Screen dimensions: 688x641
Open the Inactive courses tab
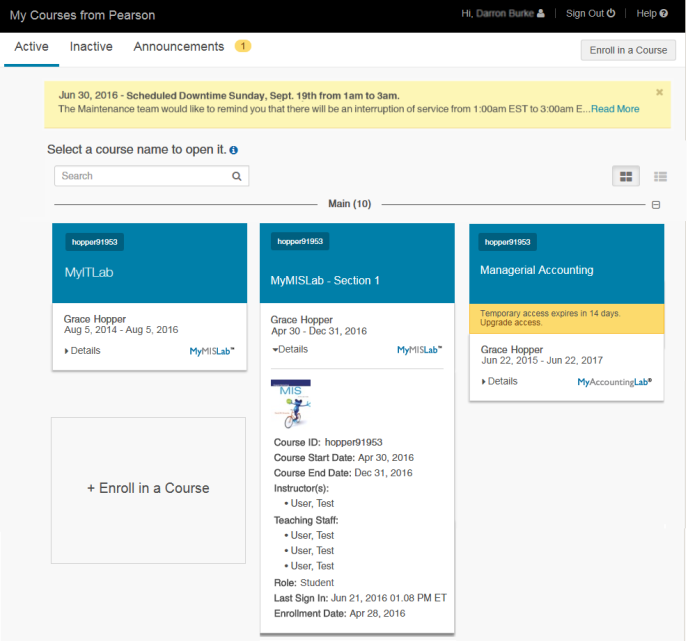(x=91, y=47)
